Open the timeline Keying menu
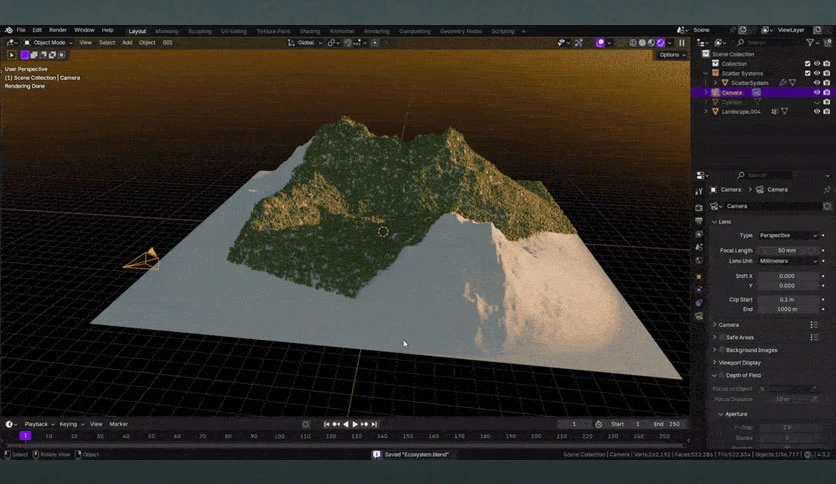 71,424
